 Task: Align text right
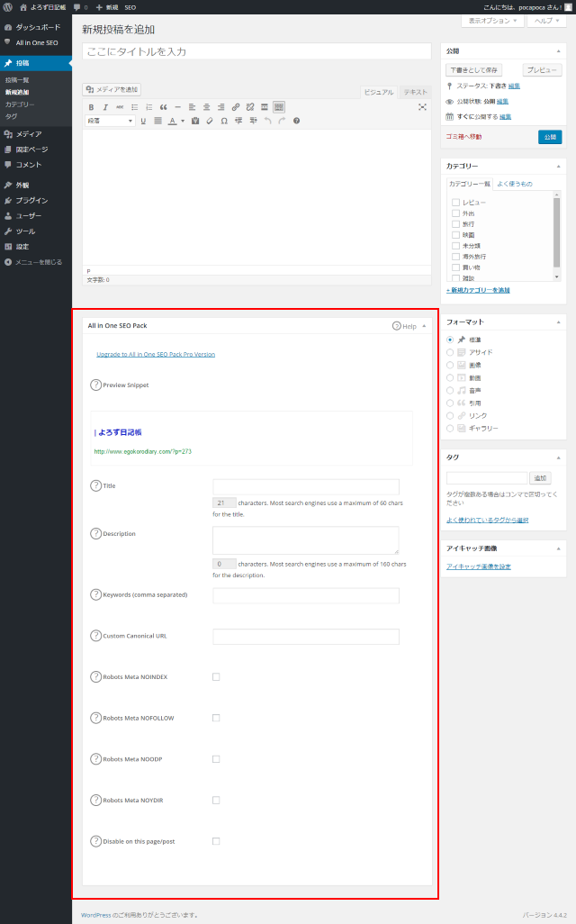pos(220,107)
